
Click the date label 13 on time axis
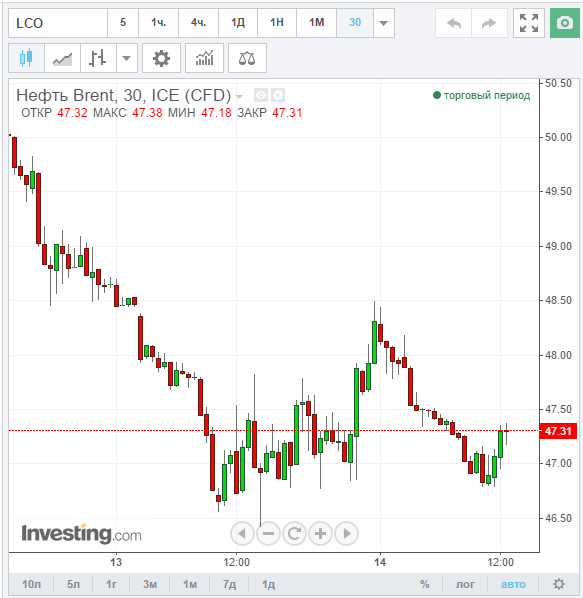click(116, 562)
